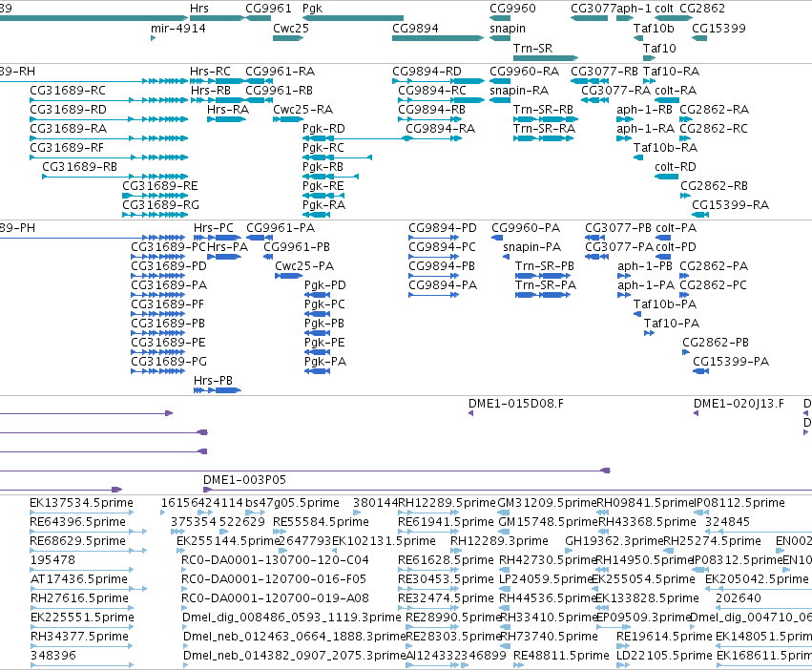812x670 pixels.
Task: Select EST AT17436.5prime
Action: (78, 579)
